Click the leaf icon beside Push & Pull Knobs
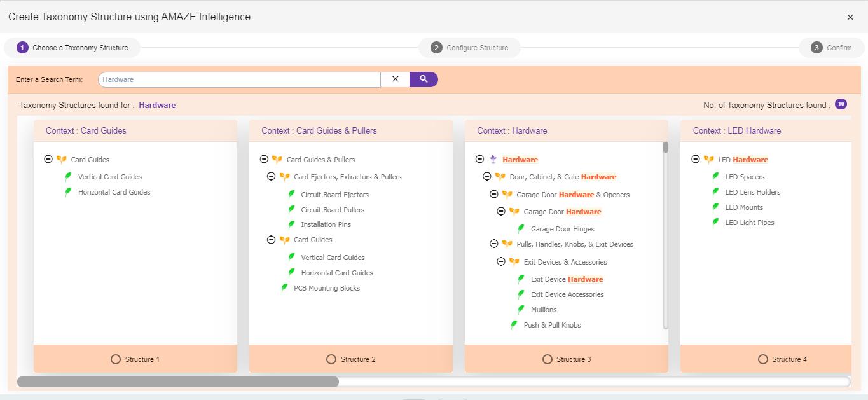Viewport: 868px width, 400px height. coord(514,325)
